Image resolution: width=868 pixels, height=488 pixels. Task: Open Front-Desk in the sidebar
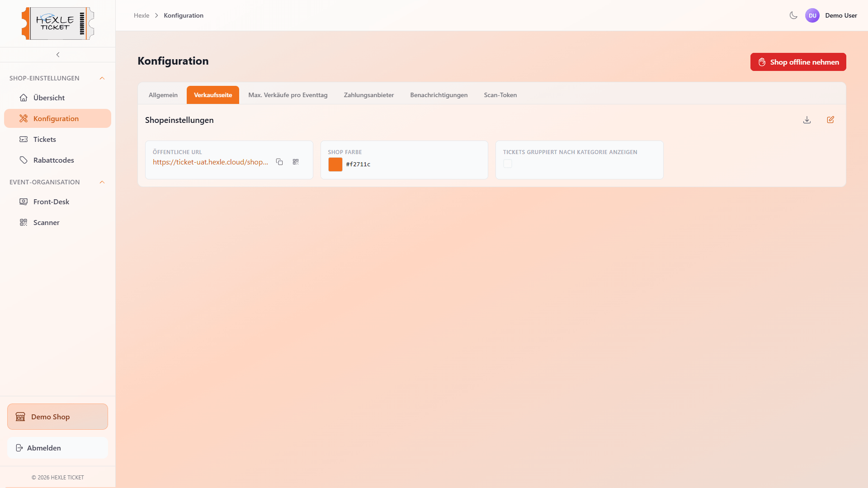pos(51,202)
